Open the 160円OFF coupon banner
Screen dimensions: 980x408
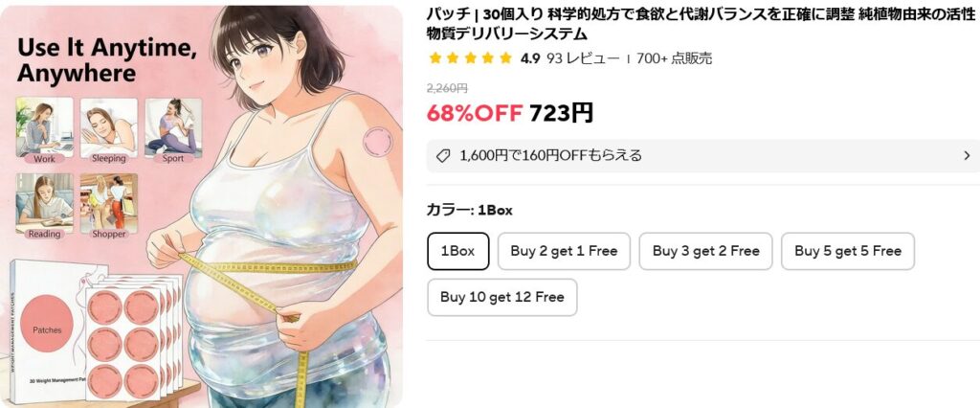(703, 156)
